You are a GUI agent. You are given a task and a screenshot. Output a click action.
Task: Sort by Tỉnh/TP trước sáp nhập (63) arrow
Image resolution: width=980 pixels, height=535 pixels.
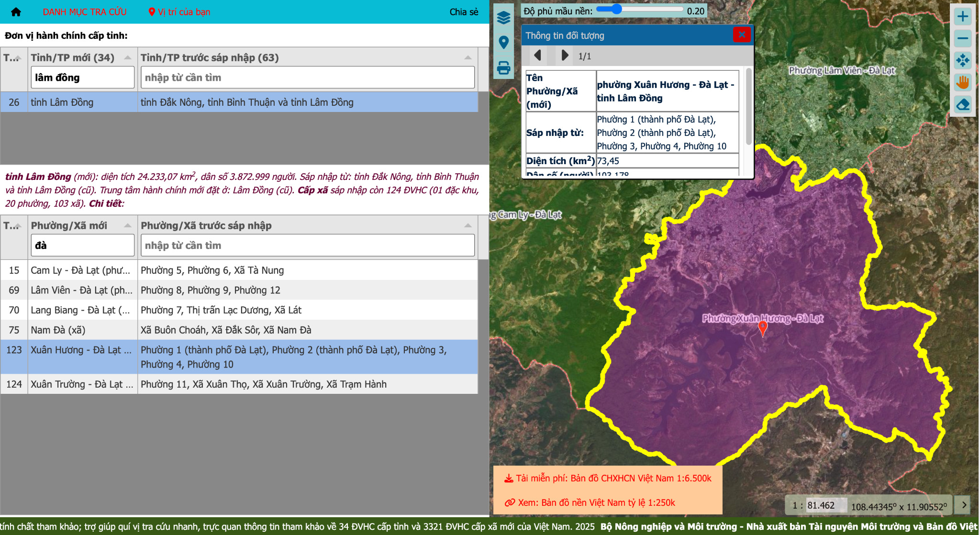(x=468, y=57)
